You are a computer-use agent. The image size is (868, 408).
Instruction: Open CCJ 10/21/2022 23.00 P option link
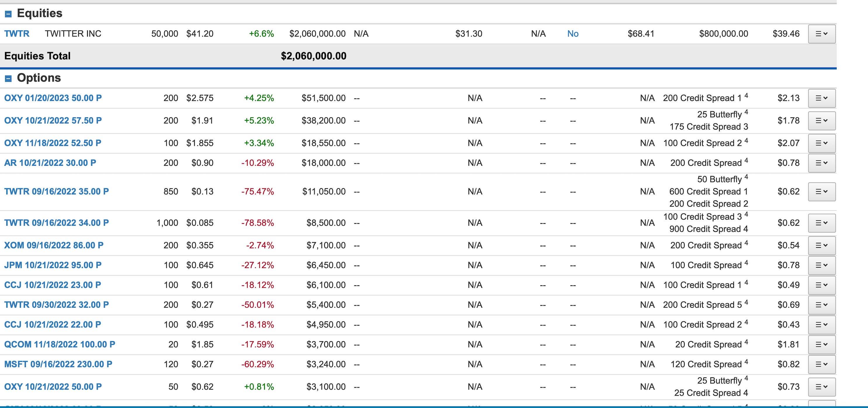click(x=53, y=285)
